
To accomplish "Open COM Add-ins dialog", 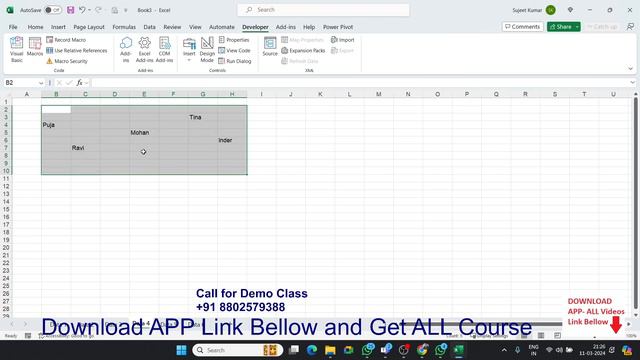I will [x=164, y=49].
